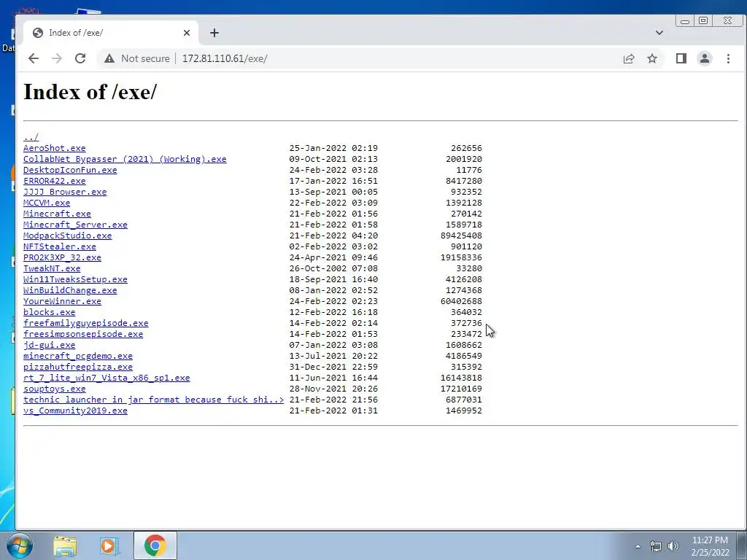
Task: Click the file size 1469952
Action: [x=464, y=411]
